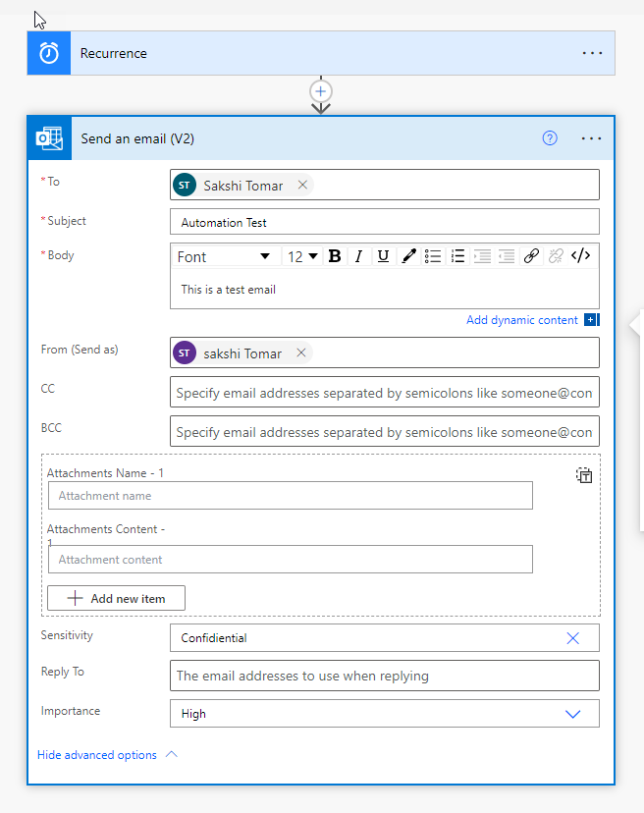Image resolution: width=644 pixels, height=813 pixels.
Task: Click the Attachment content field
Action: click(291, 560)
